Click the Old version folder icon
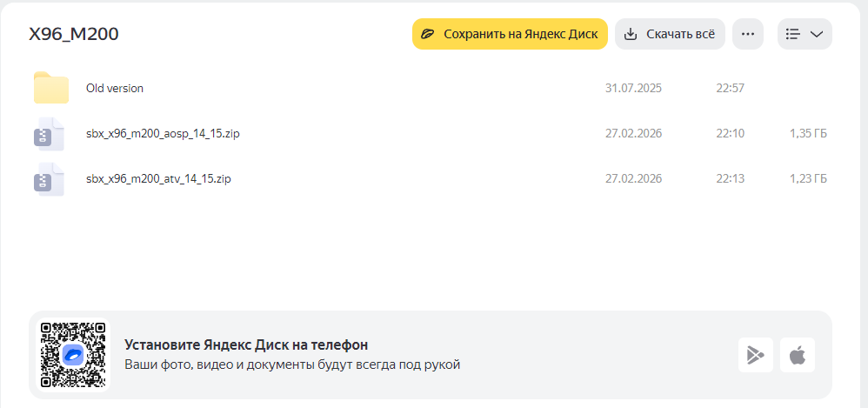Viewport: 868px width, 408px height. 51,88
